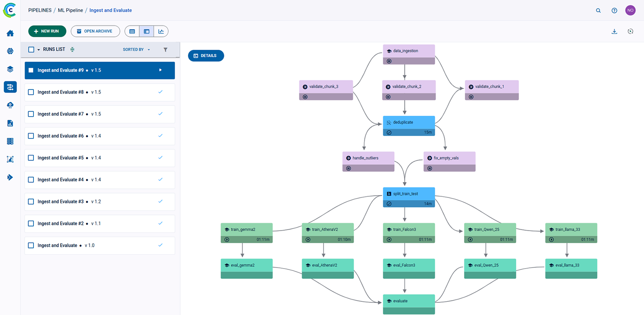The image size is (644, 315).
Task: Tick the checkbox for Ingest and Evaluate #8
Action: point(31,92)
